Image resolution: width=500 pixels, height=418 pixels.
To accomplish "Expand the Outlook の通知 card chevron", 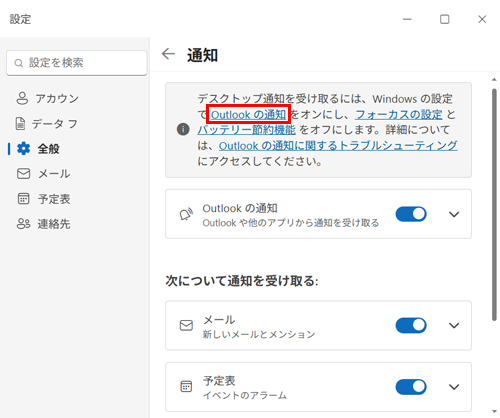I will 454,214.
